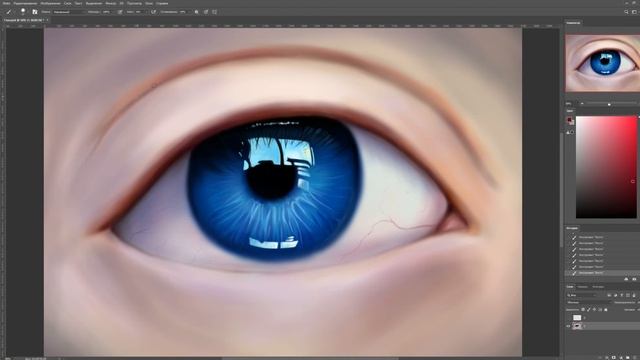640x360 pixels.
Task: Lock all layer attributes padlock
Action: 606,310
